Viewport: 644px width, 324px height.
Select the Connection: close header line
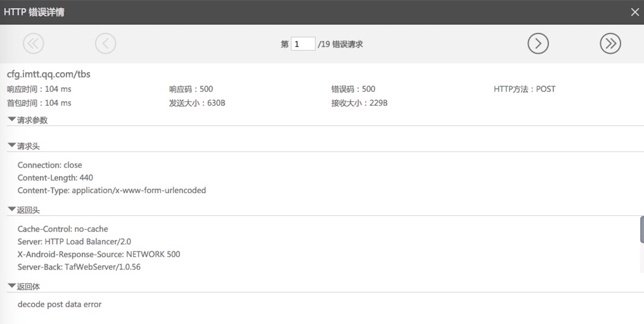[50, 165]
